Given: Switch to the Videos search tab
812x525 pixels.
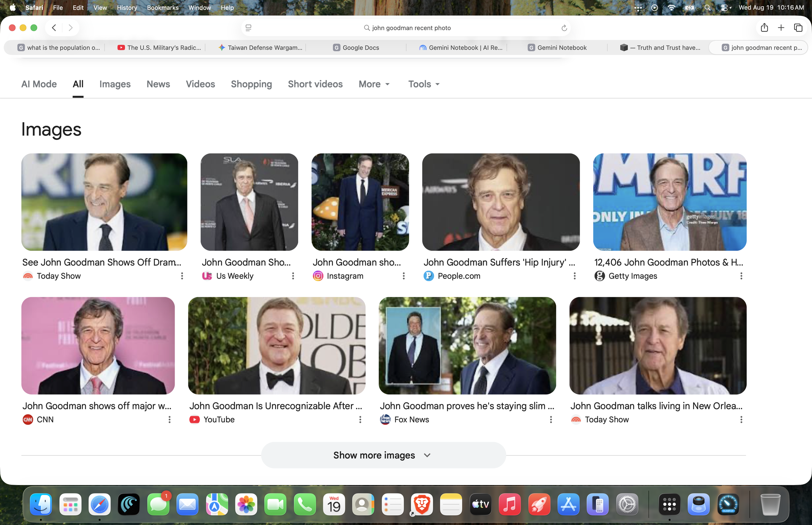Looking at the screenshot, I should 200,84.
